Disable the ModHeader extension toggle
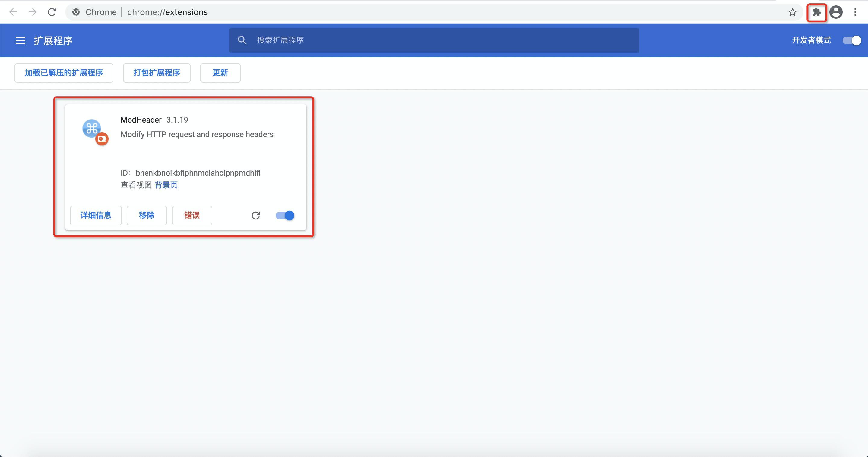 pyautogui.click(x=284, y=216)
